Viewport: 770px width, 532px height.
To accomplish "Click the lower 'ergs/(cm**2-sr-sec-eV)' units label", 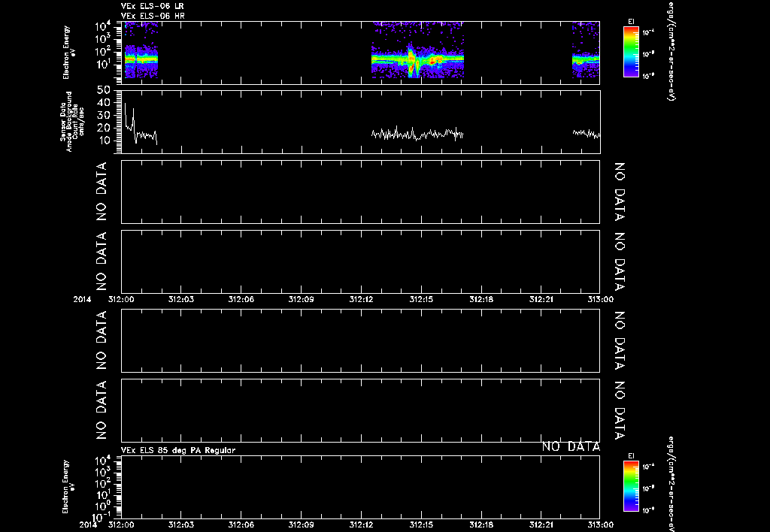I will click(671, 485).
